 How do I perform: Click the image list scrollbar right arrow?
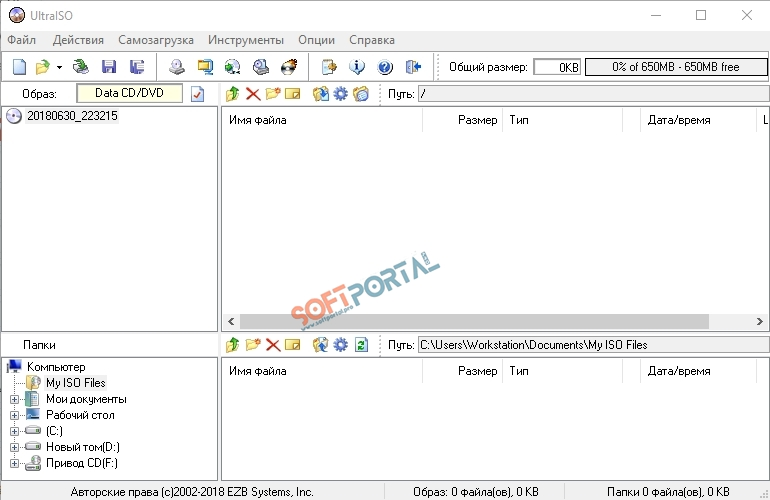click(759, 322)
